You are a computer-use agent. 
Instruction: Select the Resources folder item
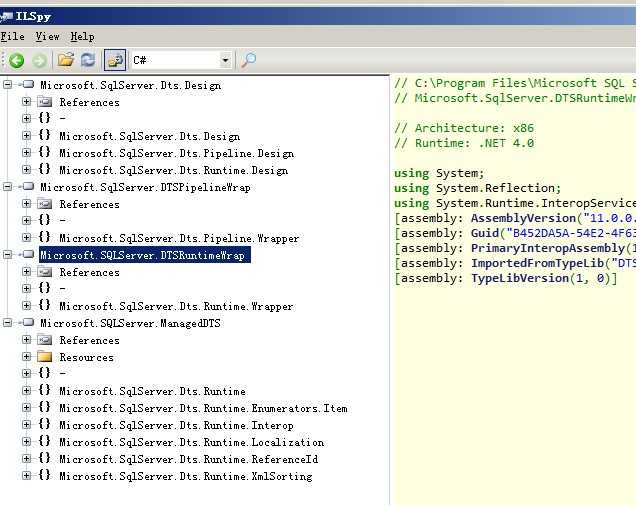click(86, 357)
